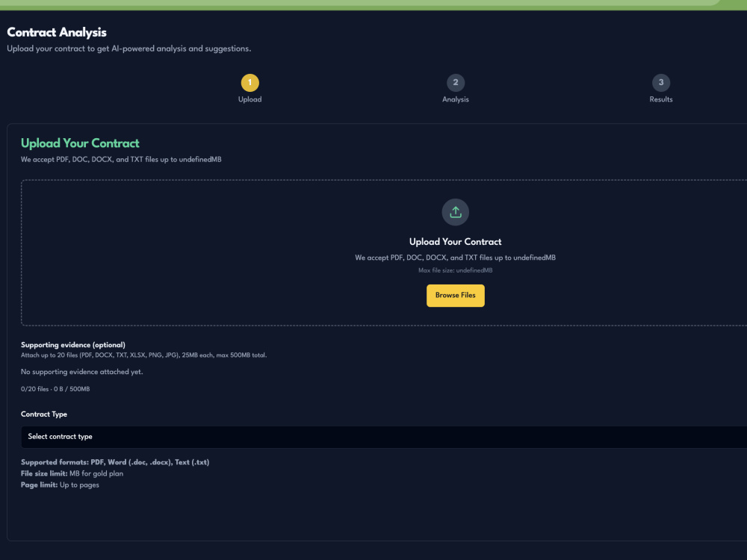This screenshot has width=747, height=560.
Task: Click the Browse Files button
Action: pyautogui.click(x=456, y=295)
